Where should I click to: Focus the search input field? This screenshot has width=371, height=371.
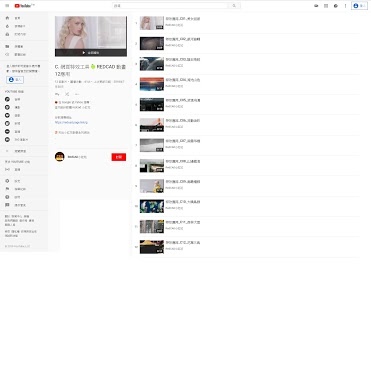click(170, 6)
